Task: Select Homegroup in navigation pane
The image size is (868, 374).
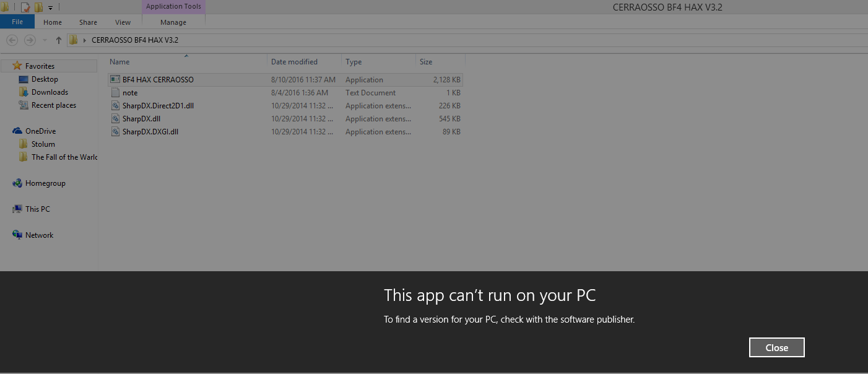Action: pos(45,183)
